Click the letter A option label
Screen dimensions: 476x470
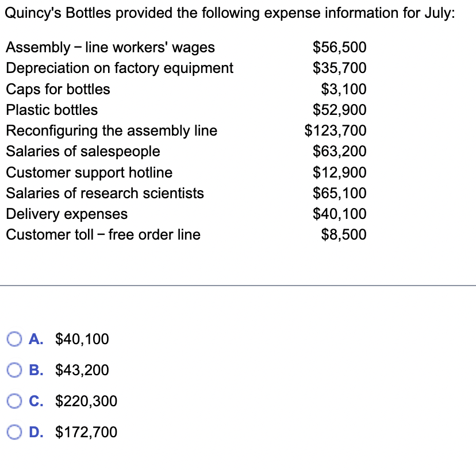click(36, 339)
